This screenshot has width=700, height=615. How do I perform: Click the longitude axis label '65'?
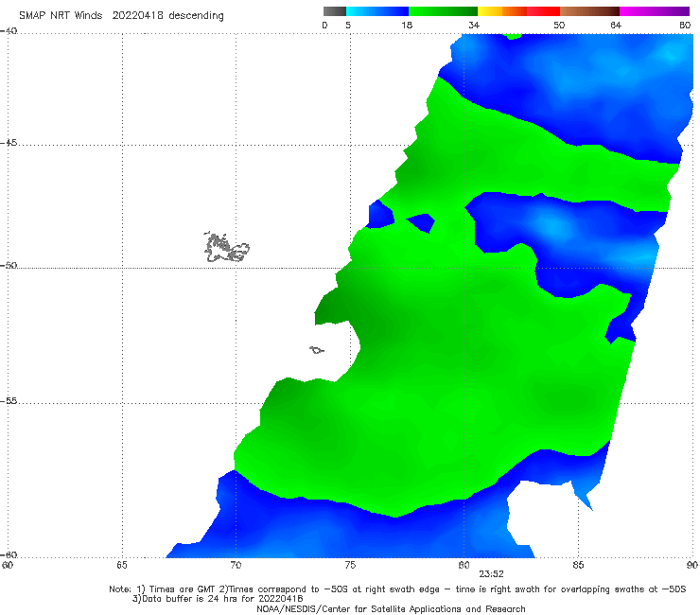(x=122, y=565)
